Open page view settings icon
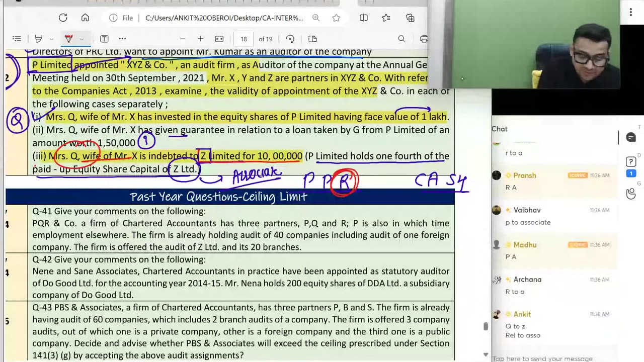 (312, 39)
